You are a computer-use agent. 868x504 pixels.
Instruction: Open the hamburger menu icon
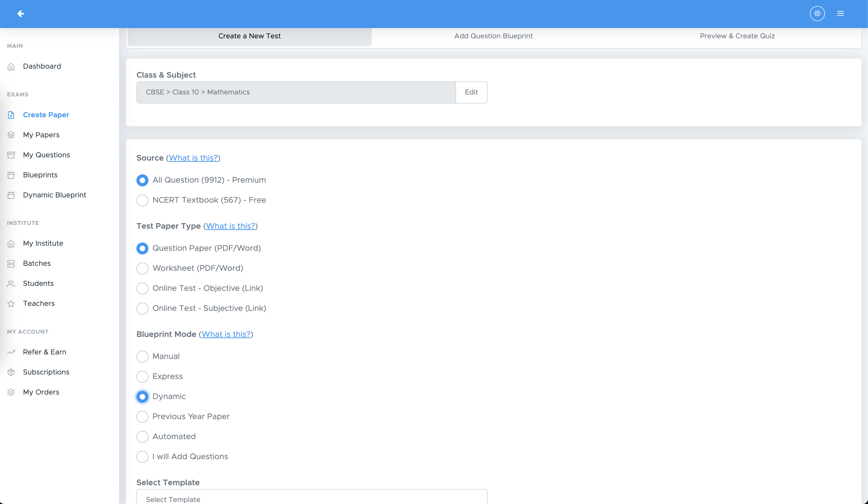840,14
